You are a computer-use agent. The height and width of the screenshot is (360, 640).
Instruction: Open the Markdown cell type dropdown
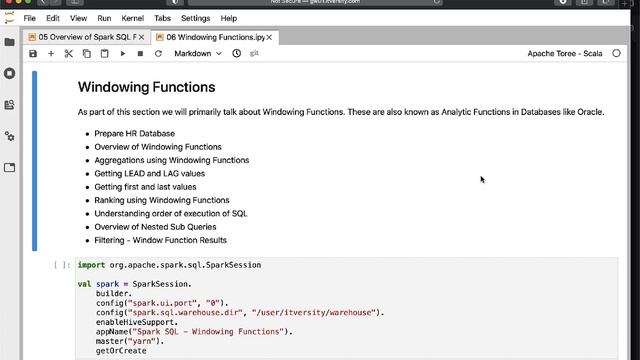click(x=198, y=53)
